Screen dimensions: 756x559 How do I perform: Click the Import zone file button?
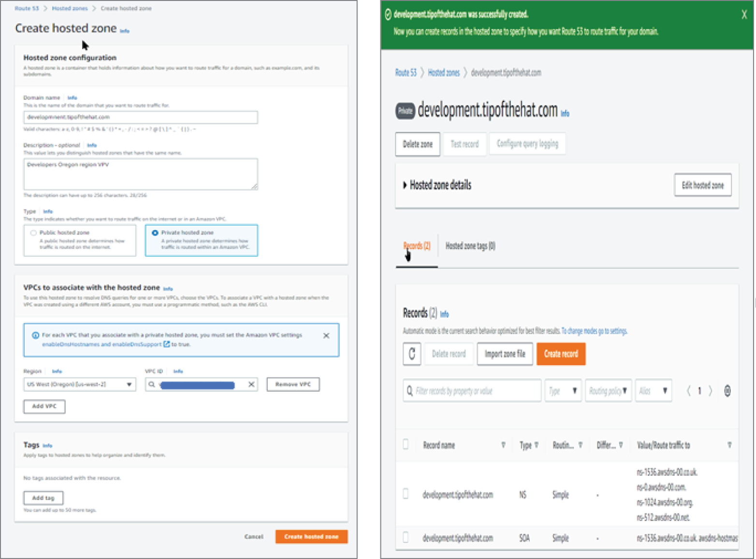[505, 354]
